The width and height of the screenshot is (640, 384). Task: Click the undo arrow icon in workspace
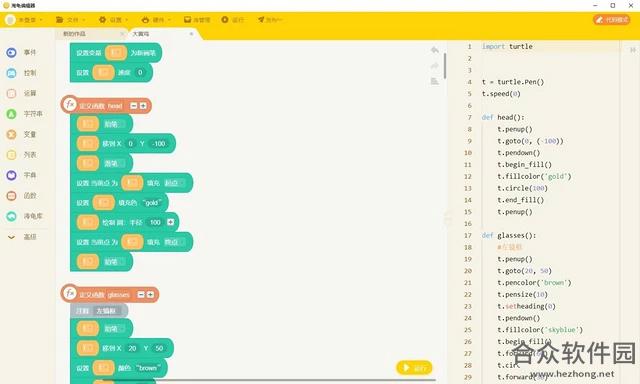click(435, 50)
